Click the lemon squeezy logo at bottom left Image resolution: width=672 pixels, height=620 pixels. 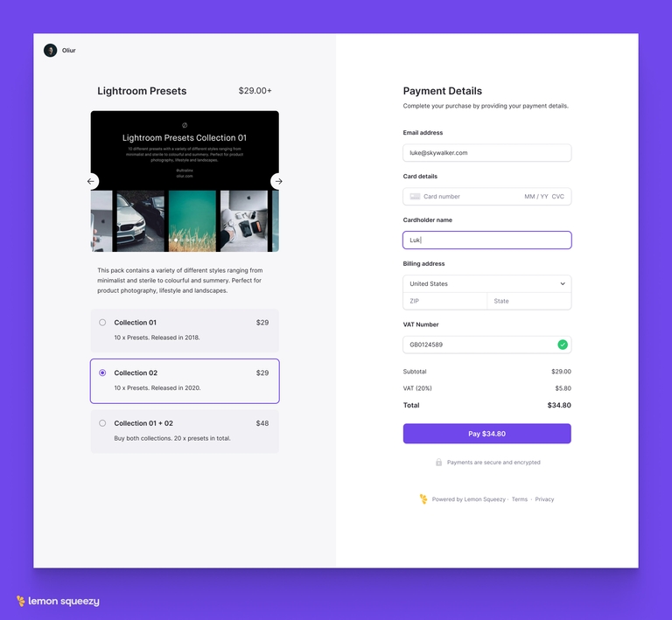(58, 601)
